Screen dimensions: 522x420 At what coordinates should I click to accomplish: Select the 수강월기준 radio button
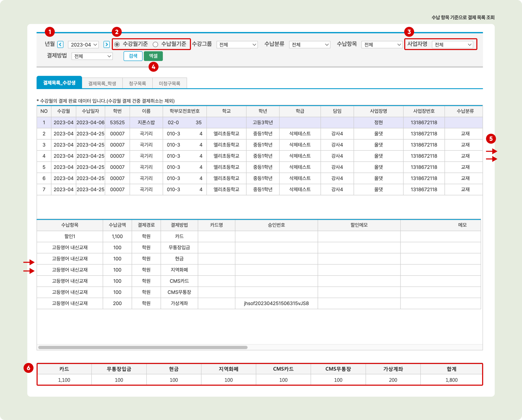click(117, 44)
